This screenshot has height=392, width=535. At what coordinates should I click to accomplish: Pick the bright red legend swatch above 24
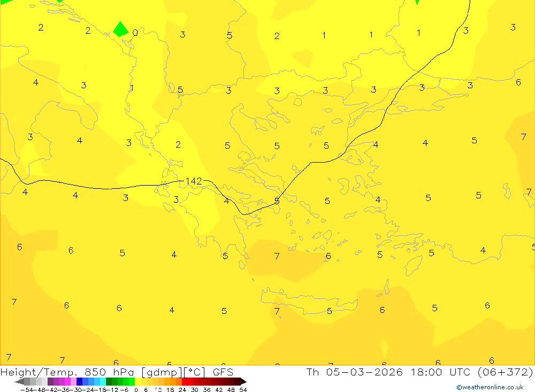185,381
